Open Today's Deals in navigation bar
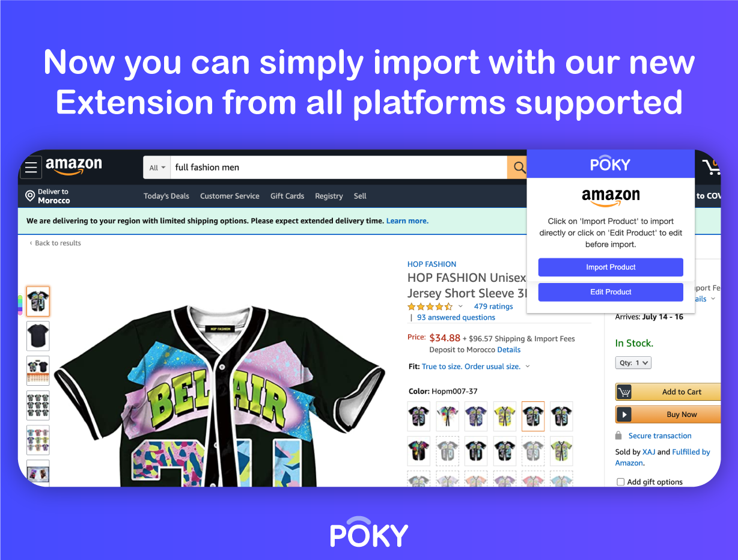 (x=166, y=196)
